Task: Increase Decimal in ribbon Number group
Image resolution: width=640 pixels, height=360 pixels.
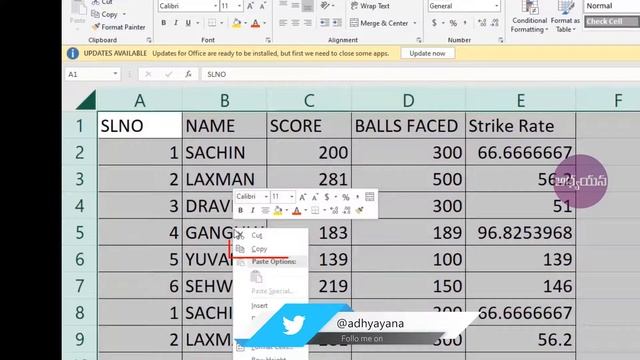Action: (x=482, y=23)
